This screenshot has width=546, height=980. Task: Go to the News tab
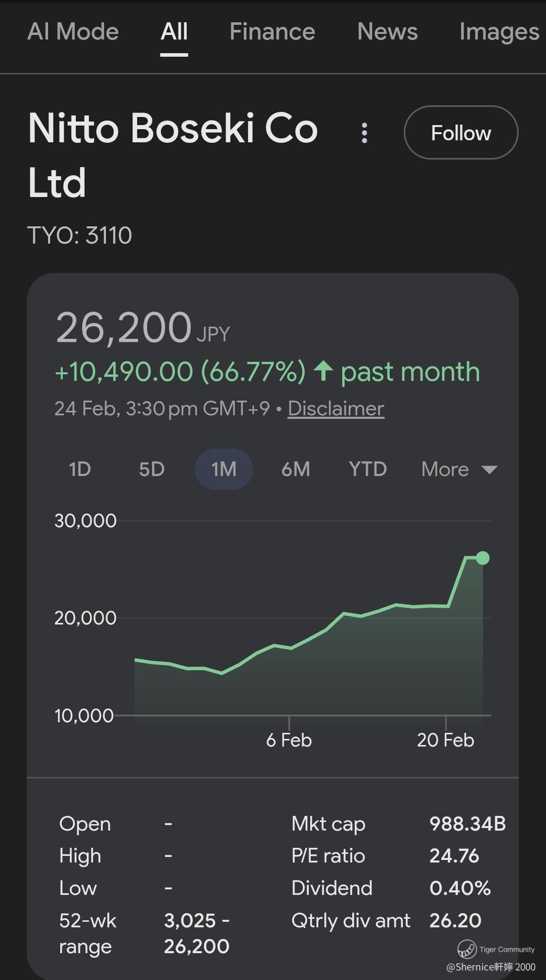click(387, 31)
